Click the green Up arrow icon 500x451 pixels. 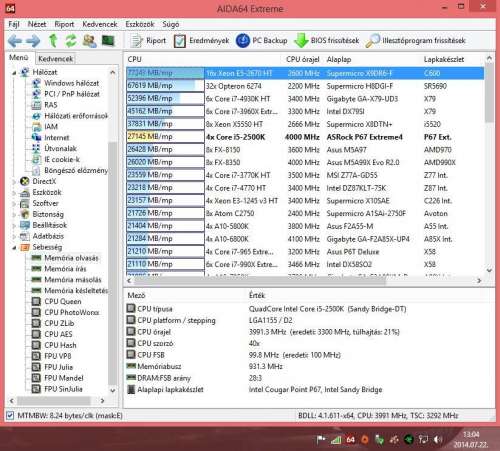click(x=53, y=41)
